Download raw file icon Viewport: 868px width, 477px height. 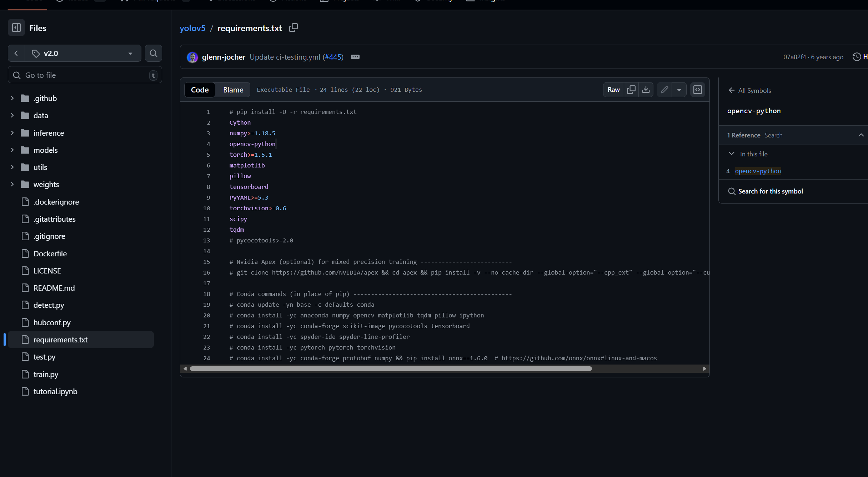[x=646, y=90]
